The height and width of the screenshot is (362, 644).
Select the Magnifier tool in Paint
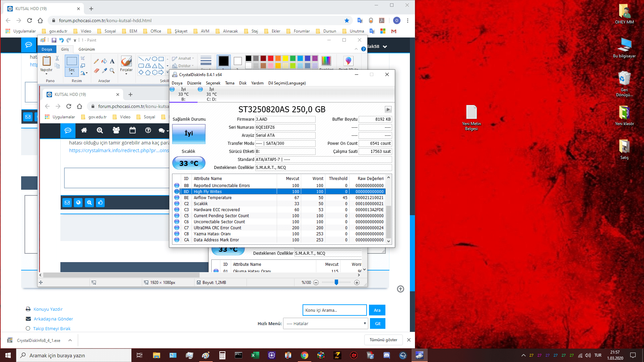(x=112, y=71)
